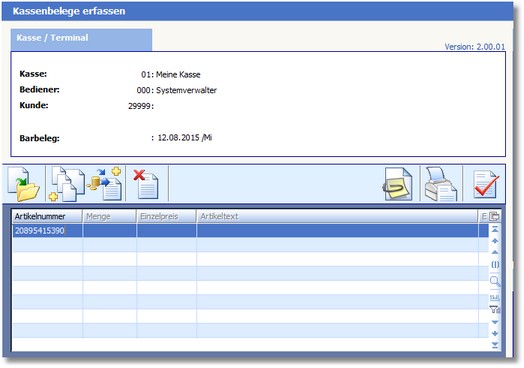Confirm the receipt with red checkmark icon
This screenshot has height=368, width=524.
pyautogui.click(x=486, y=185)
